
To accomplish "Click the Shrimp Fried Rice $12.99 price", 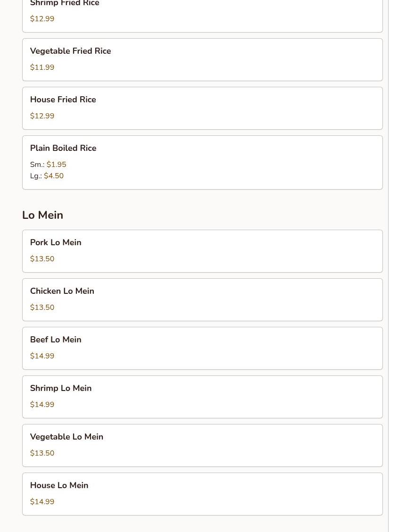I will click(x=42, y=19).
